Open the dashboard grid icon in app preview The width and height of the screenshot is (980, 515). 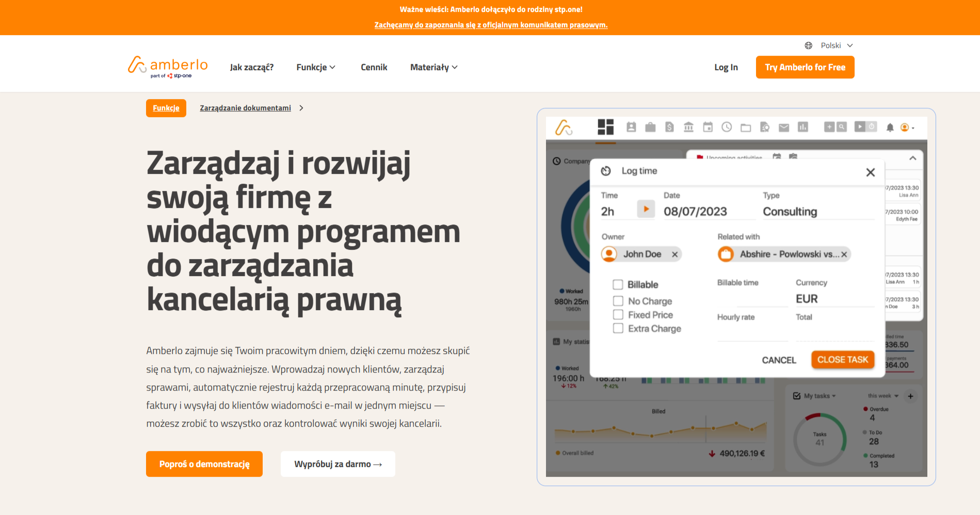click(606, 127)
